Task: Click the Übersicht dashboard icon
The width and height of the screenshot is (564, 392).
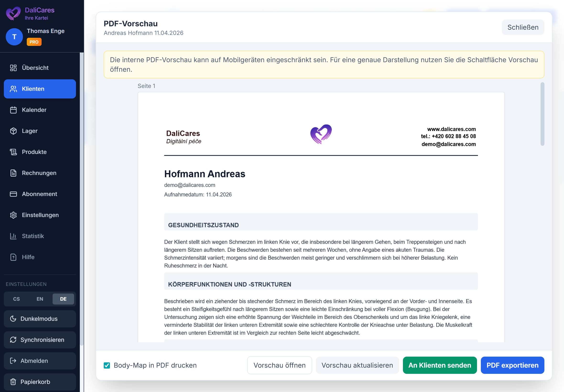Action: [13, 68]
